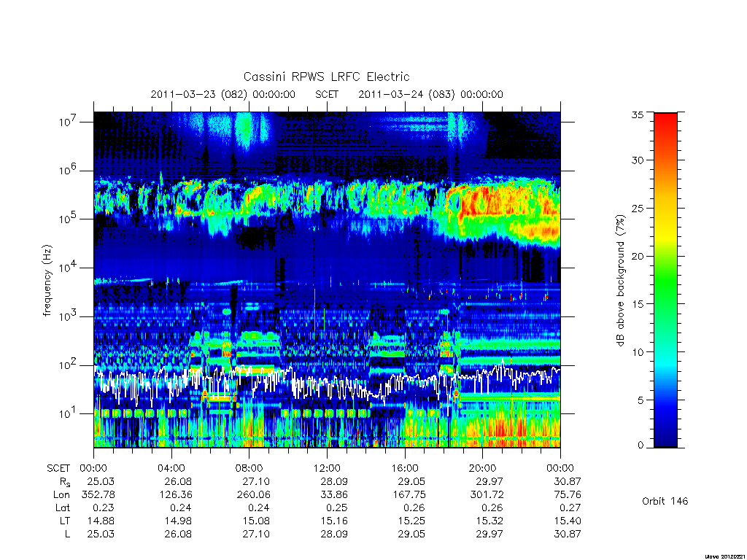Image resolution: width=747 pixels, height=560 pixels.
Task: Click the "LT" row label
Action: [x=65, y=521]
